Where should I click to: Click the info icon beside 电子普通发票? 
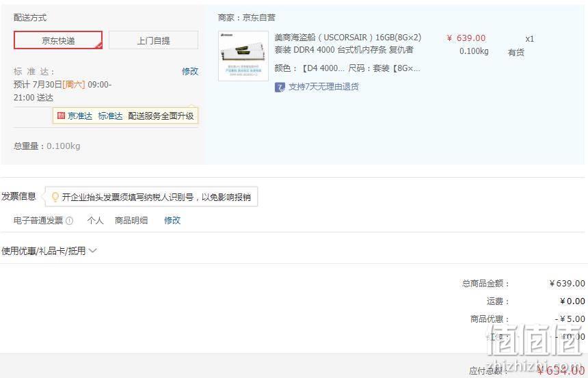[69, 221]
